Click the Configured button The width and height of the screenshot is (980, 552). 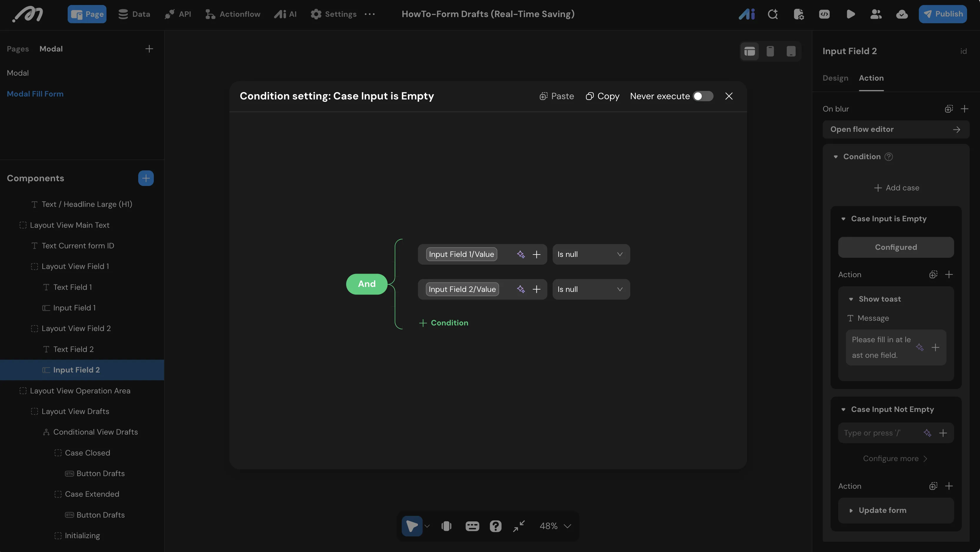(896, 247)
